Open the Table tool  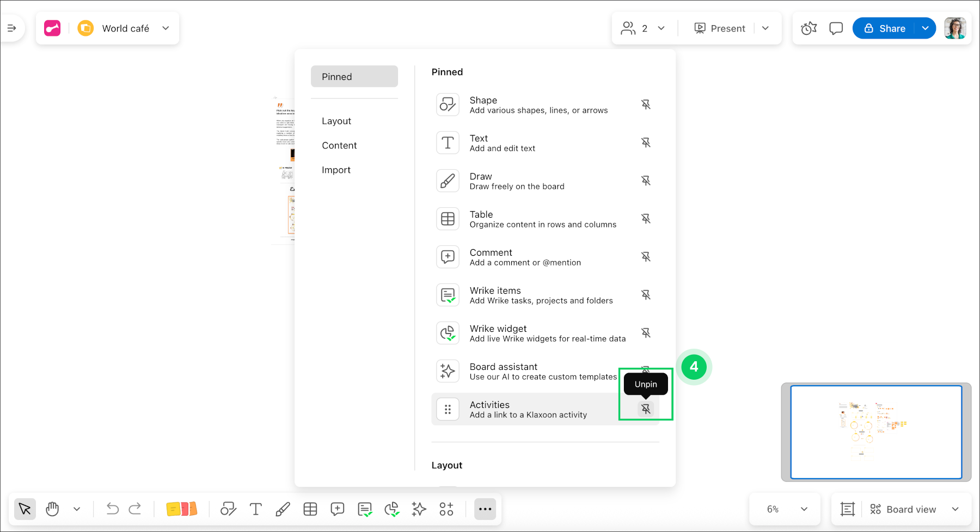(x=310, y=509)
